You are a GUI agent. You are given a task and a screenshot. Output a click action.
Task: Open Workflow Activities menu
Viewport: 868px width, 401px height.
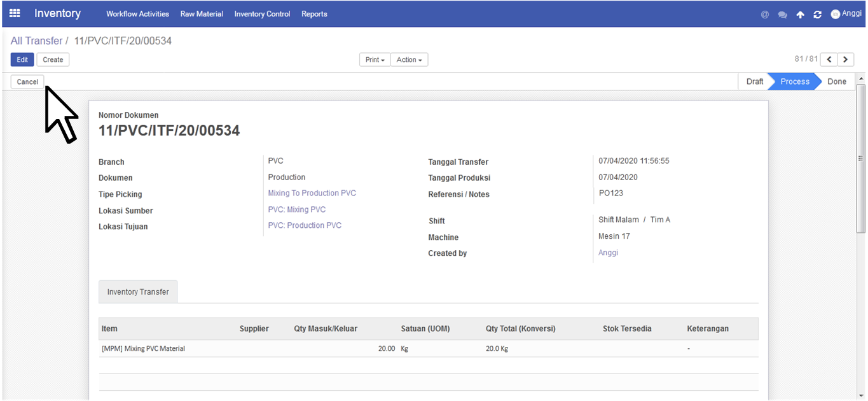tap(137, 14)
